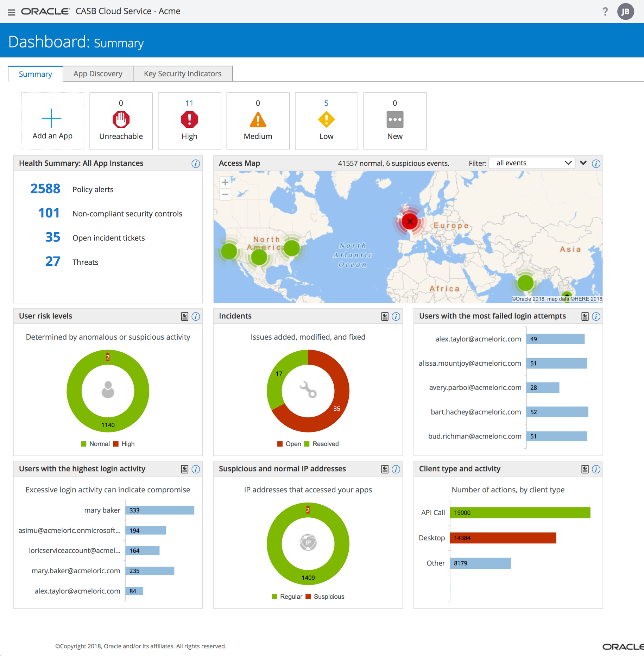Click alex.taylor's failed login bar 49
644x656 pixels.
point(555,339)
